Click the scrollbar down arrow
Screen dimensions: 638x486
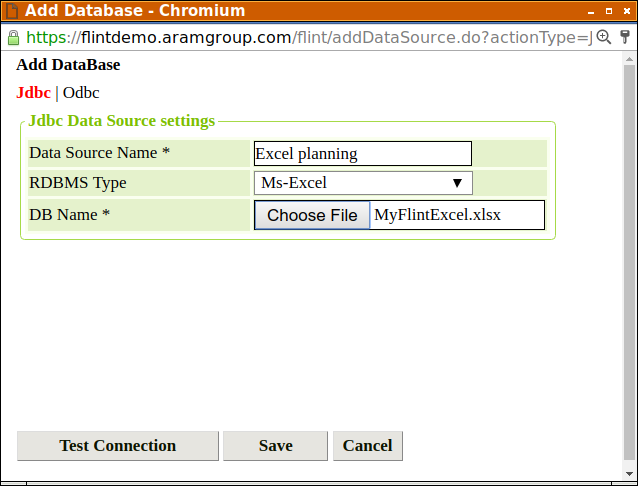point(629,473)
